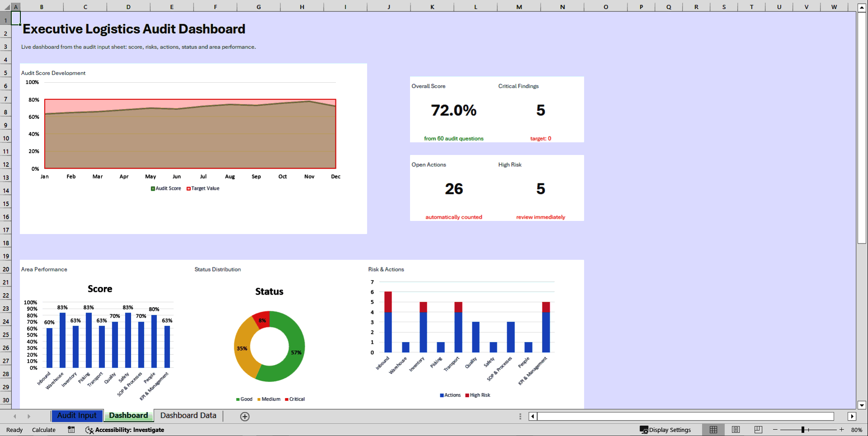The width and height of the screenshot is (868, 436).
Task: Click the Ready status indicator
Action: click(14, 430)
